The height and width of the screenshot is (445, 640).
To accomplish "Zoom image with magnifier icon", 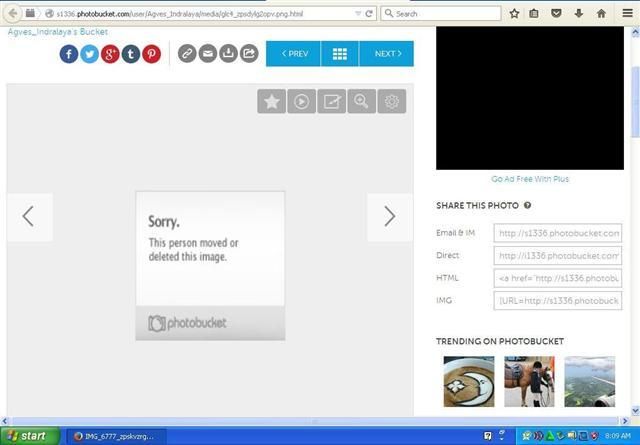I will coord(362,101).
